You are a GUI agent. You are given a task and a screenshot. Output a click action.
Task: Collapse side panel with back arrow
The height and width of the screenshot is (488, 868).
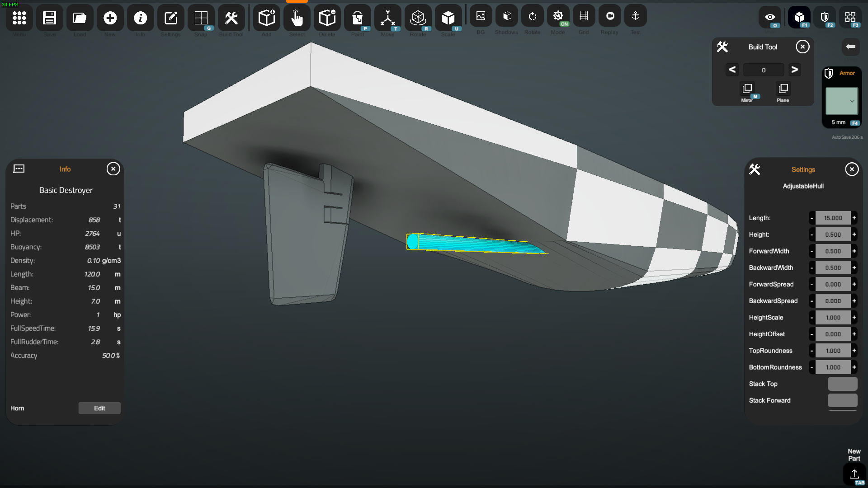point(850,47)
